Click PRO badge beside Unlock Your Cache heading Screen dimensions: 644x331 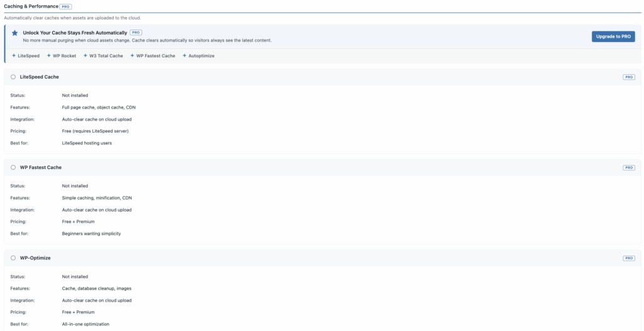click(x=136, y=33)
